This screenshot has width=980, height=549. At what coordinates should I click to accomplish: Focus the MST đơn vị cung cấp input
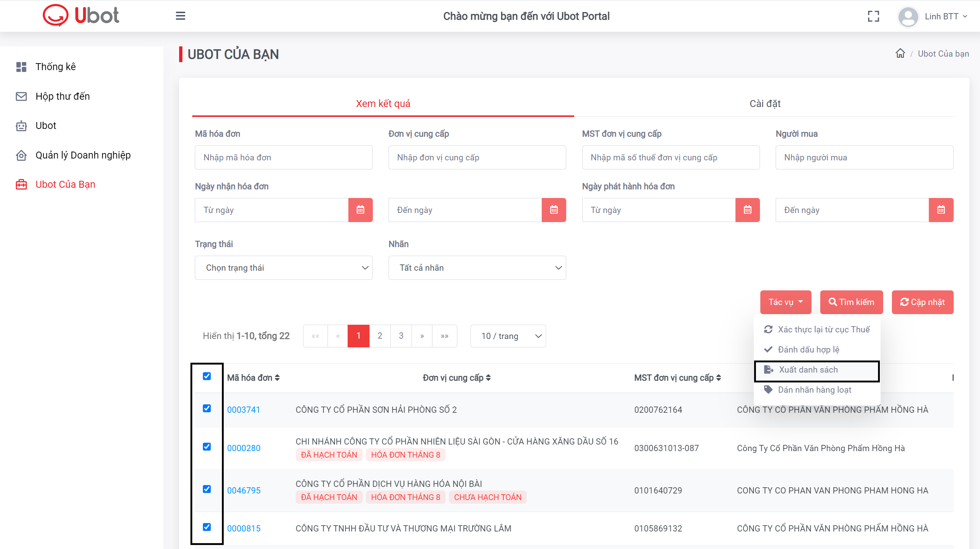pos(671,157)
